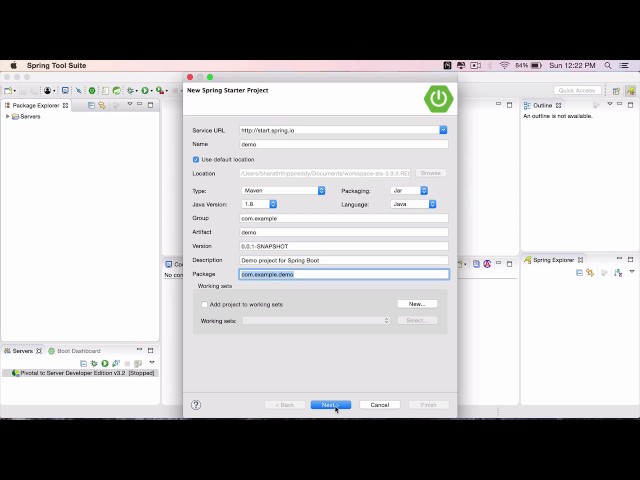Click the Description field
This screenshot has width=640, height=480.
click(344, 260)
